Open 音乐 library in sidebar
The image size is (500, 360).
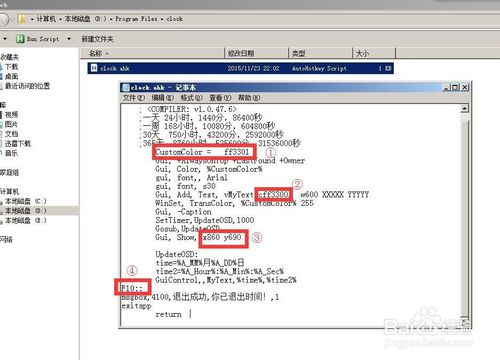pos(11,153)
